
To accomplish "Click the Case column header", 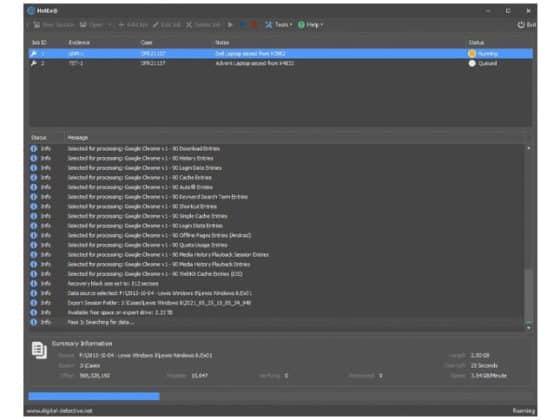I will coord(146,42).
